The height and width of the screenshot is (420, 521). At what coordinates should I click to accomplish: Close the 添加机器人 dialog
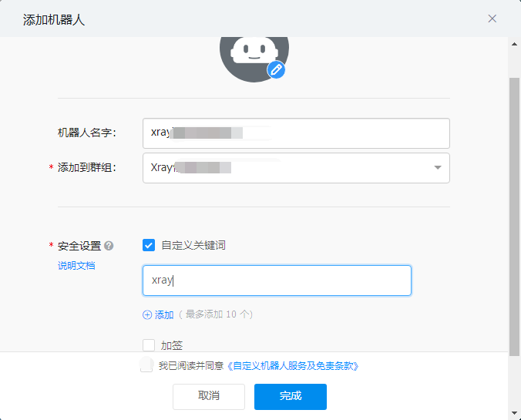click(x=492, y=18)
